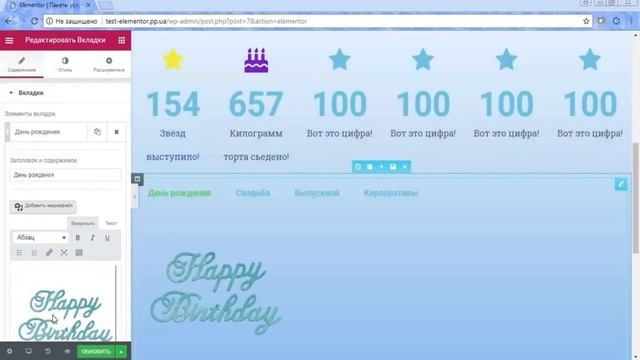This screenshot has width=640, height=360.
Task: Click Happy Birthday image in editor
Action: pos(64,315)
